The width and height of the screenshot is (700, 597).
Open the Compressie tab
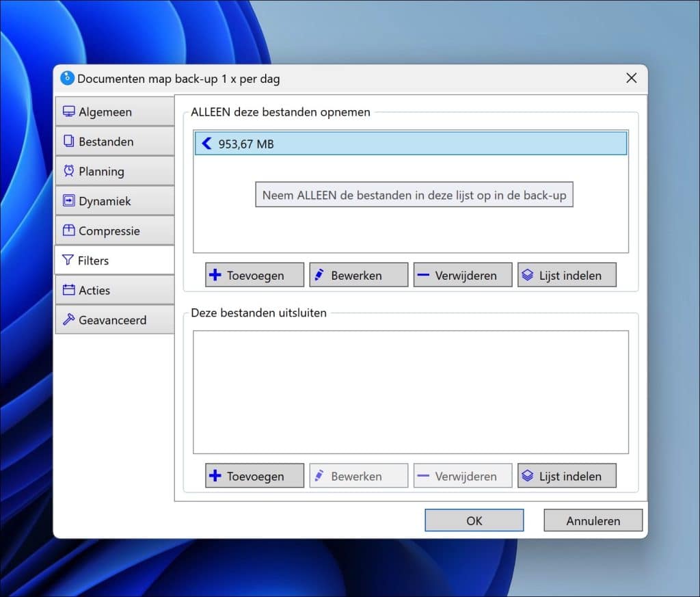pos(115,230)
